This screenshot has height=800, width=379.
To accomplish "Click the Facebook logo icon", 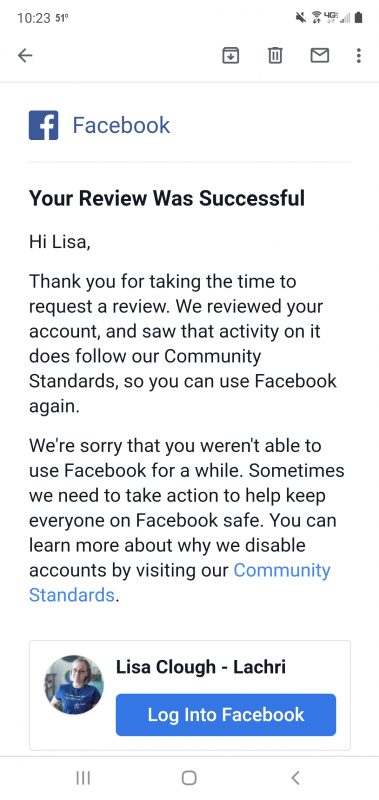I will 43,126.
